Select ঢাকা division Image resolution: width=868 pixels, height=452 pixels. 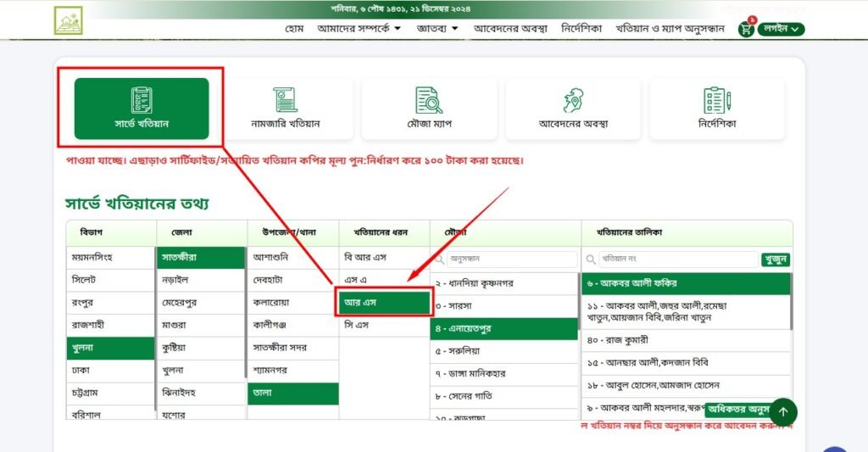[110, 371]
